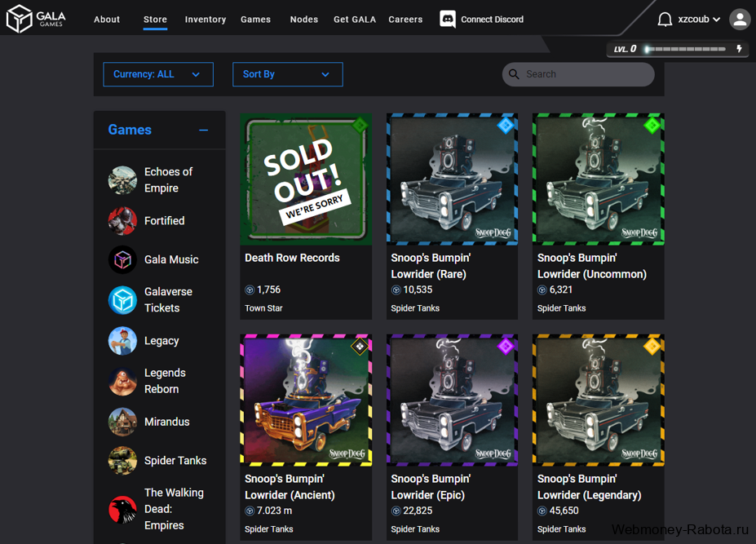Click Snoop's Bumpin' Lowrider (Legendary) title
Image resolution: width=756 pixels, height=544 pixels.
click(x=589, y=487)
